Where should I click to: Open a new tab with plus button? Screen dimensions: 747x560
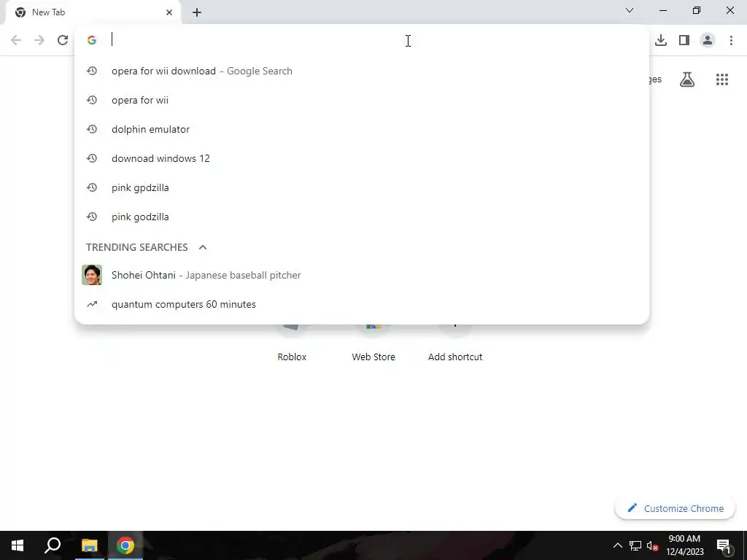(197, 12)
